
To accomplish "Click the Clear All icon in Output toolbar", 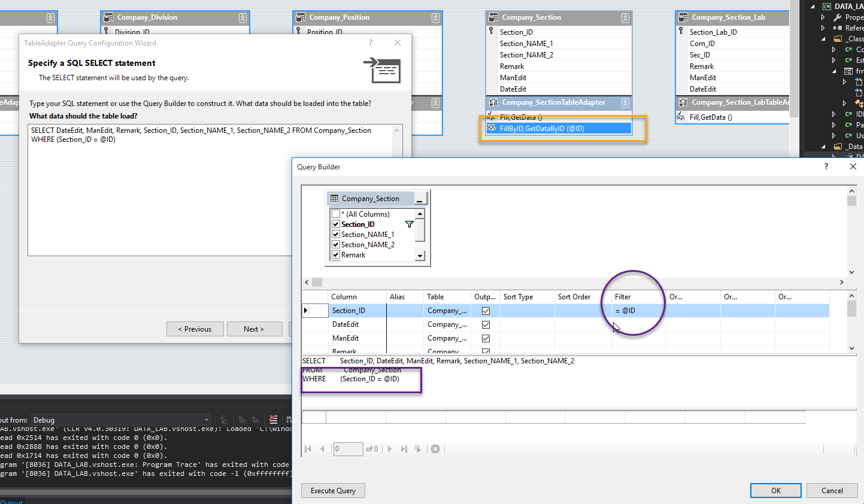I will [x=273, y=420].
